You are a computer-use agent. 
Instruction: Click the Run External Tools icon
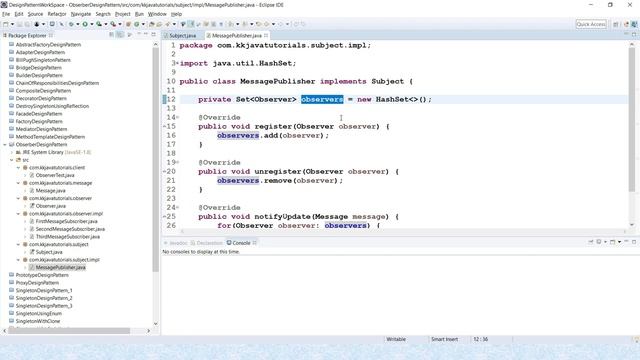coord(113,24)
